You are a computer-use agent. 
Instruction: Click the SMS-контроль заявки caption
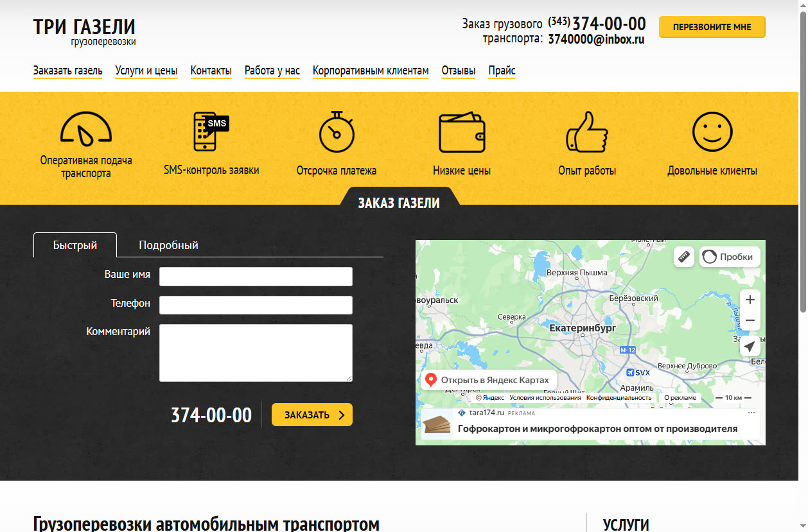(211, 171)
